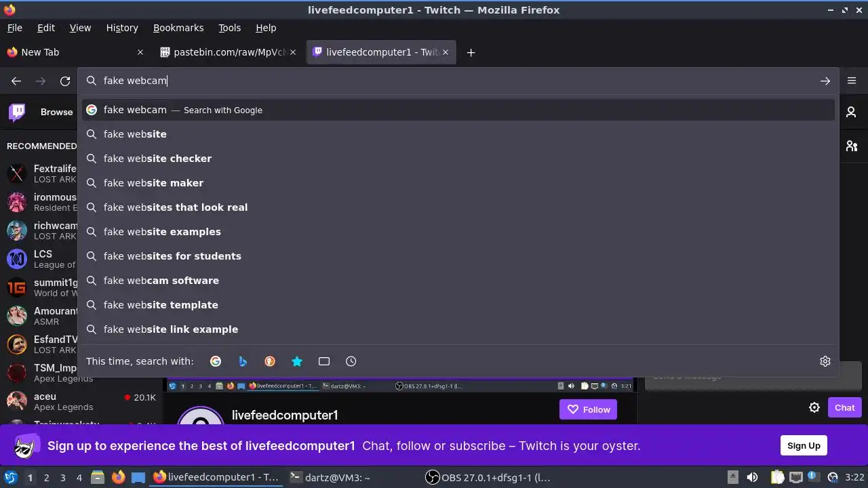Image resolution: width=868 pixels, height=488 pixels.
Task: Select 'fake website template' suggestion
Action: click(458, 305)
